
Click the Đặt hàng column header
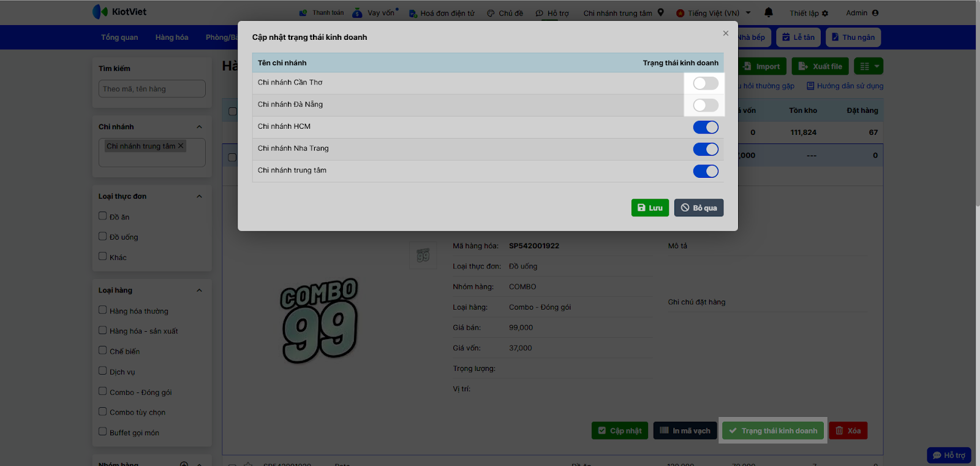[x=862, y=110]
